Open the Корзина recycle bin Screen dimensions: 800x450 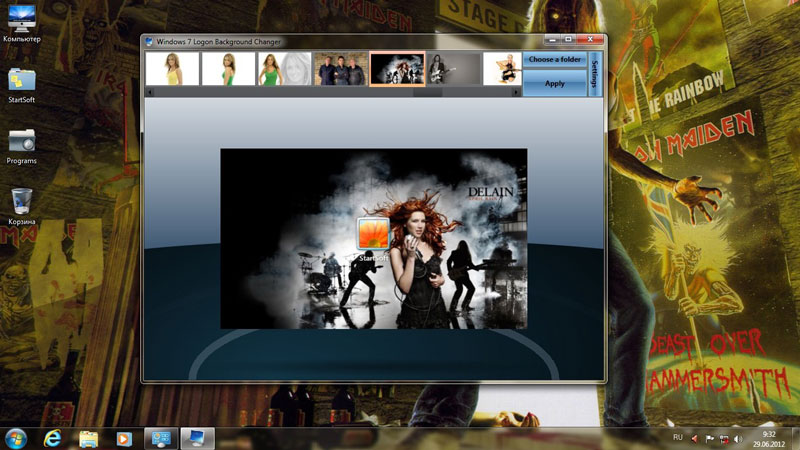click(21, 201)
